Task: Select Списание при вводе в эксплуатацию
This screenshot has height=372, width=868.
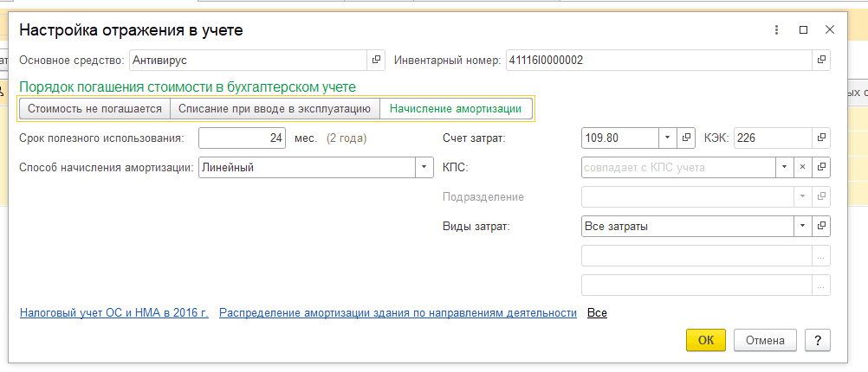Action: pos(274,109)
